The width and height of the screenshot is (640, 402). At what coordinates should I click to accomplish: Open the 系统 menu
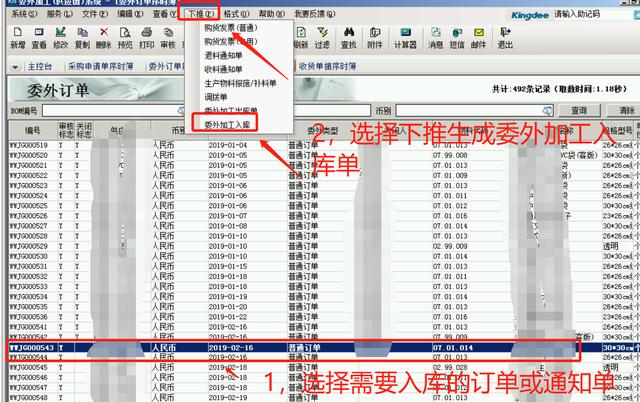[x=24, y=14]
